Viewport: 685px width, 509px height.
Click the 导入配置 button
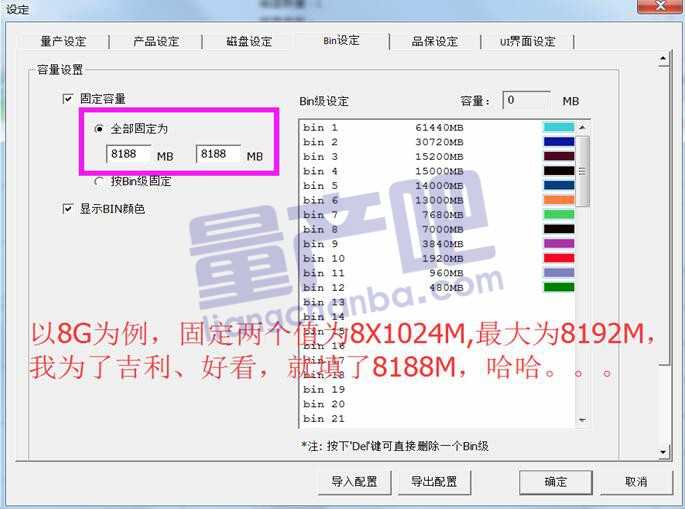(354, 482)
